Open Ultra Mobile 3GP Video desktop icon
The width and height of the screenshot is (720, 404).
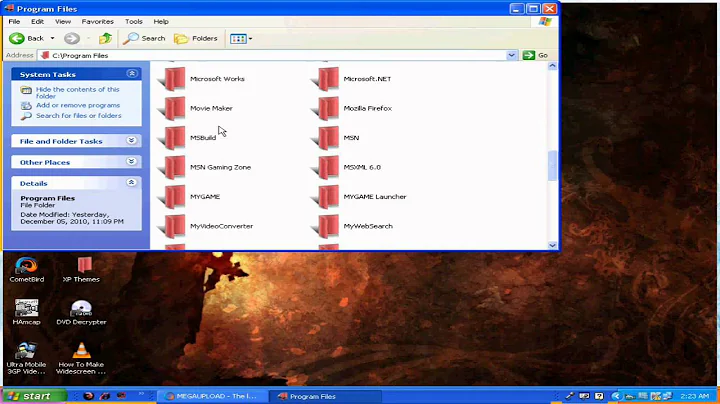click(27, 358)
